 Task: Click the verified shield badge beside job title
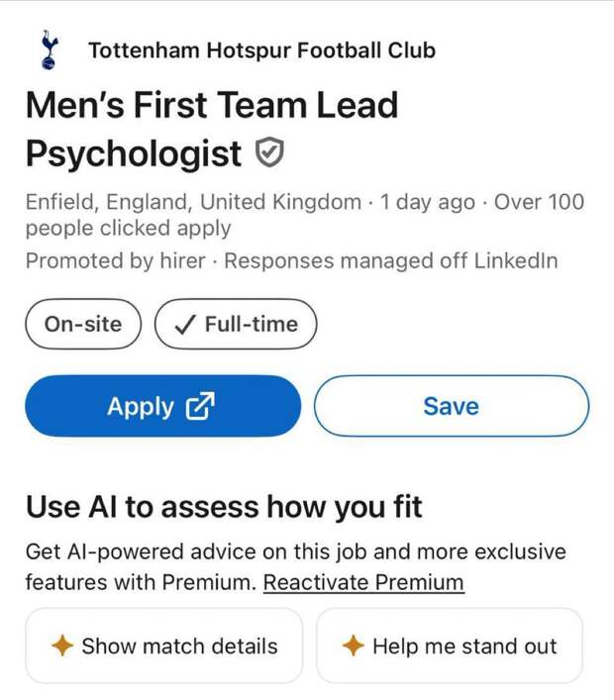point(270,153)
